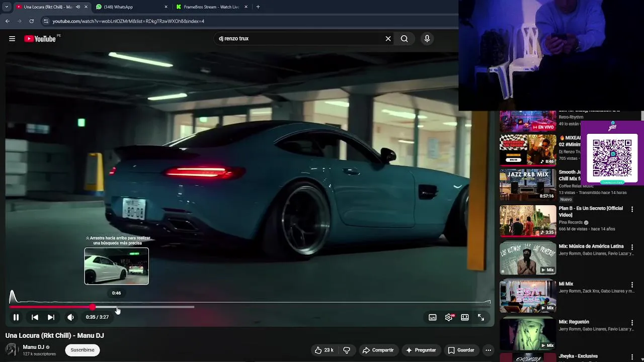Switch to the WhatsApp tab
The width and height of the screenshot is (644, 362).
(131, 7)
